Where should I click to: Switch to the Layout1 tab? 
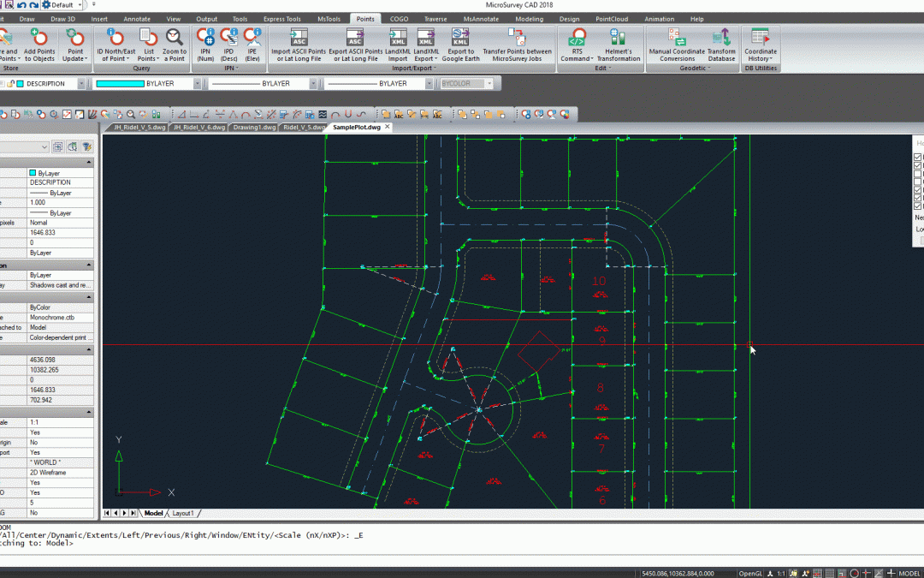pos(184,513)
